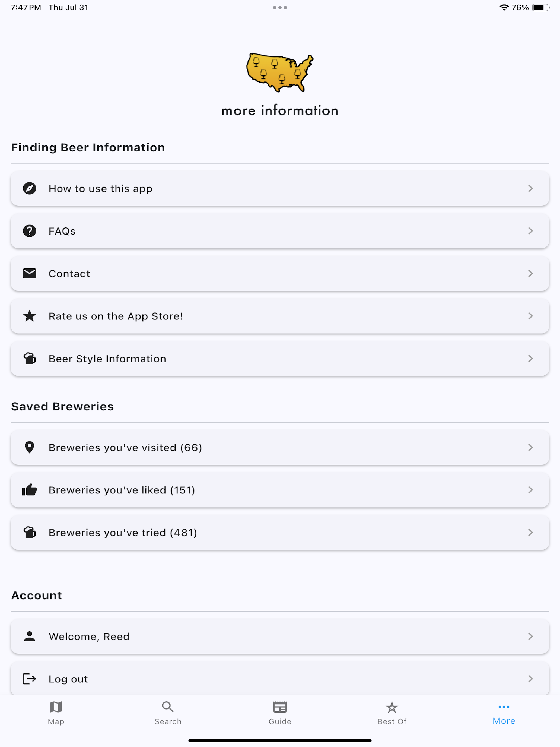The height and width of the screenshot is (747, 560).
Task: Tap the USA beer map logo
Action: 280,72
